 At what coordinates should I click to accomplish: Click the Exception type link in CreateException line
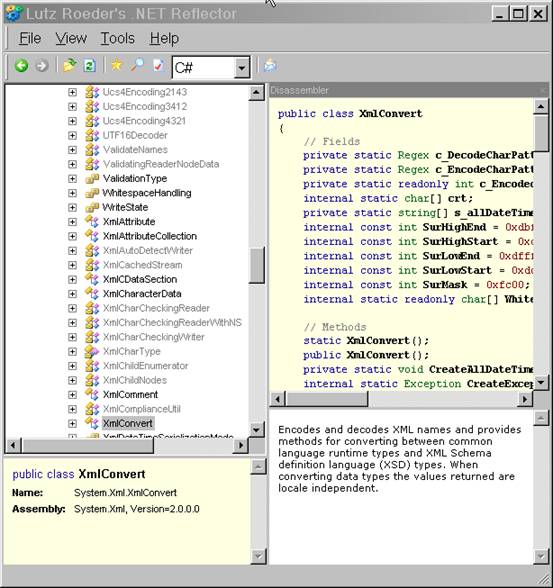pyautogui.click(x=432, y=384)
